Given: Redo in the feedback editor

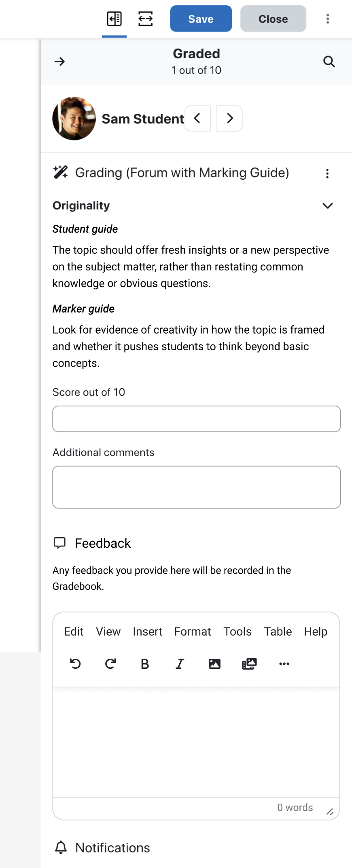Looking at the screenshot, I should pyautogui.click(x=110, y=664).
